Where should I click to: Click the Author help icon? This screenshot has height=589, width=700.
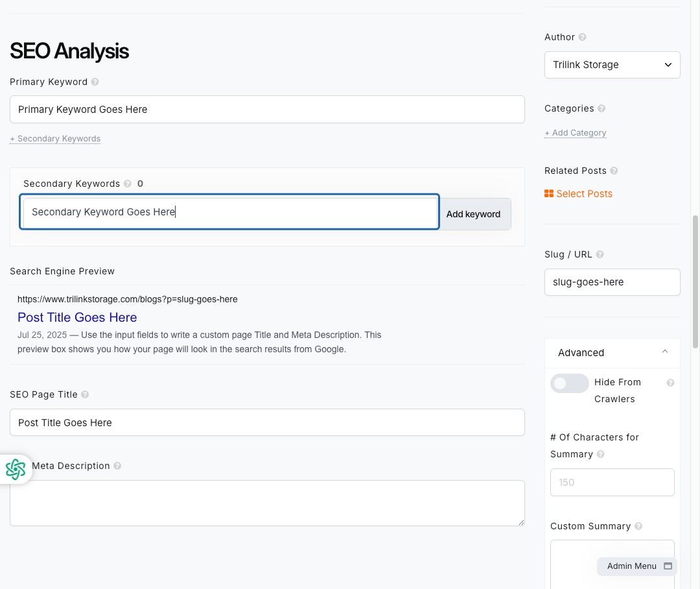click(582, 37)
